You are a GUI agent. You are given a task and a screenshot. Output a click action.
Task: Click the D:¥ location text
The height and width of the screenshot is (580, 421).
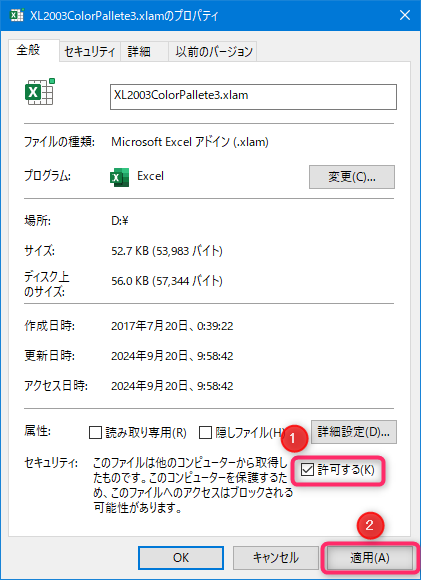pos(120,221)
